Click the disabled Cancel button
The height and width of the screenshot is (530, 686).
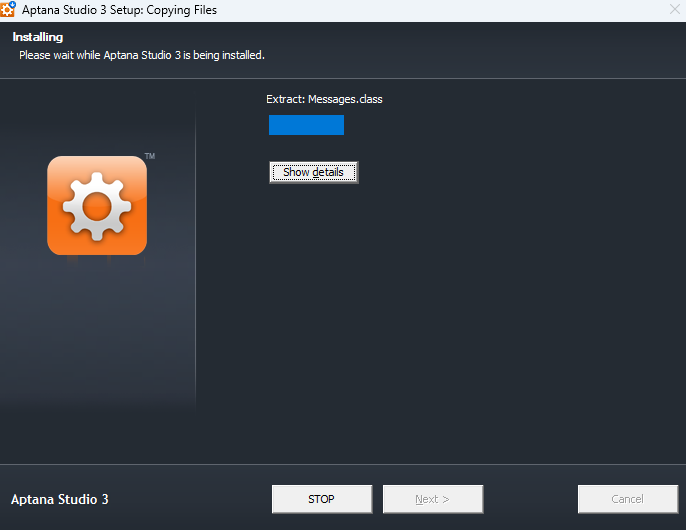(627, 499)
